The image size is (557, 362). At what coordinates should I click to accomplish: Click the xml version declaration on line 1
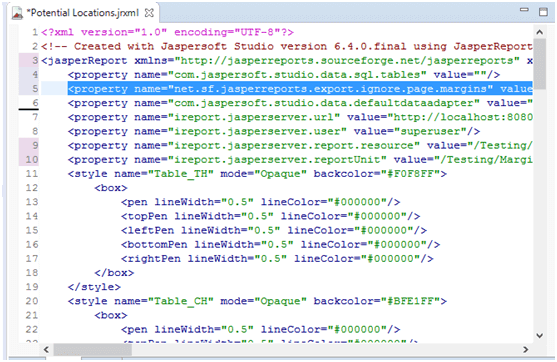click(x=168, y=32)
